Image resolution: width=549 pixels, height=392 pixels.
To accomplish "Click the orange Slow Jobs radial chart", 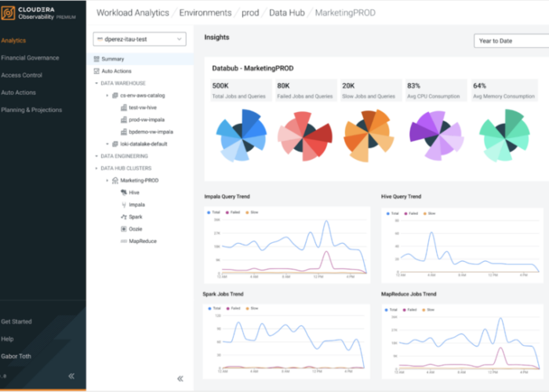I will point(369,136).
